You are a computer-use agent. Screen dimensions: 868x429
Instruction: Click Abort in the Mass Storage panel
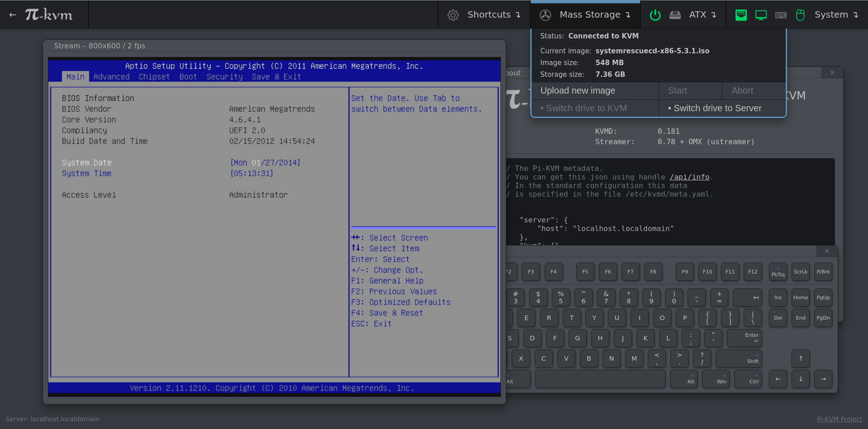coord(742,90)
